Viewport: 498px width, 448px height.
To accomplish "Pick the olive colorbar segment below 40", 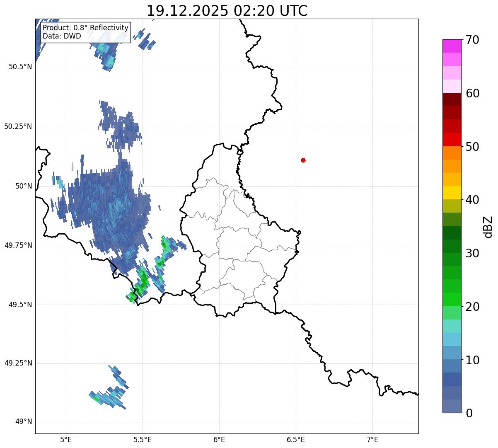I will pyautogui.click(x=452, y=206).
